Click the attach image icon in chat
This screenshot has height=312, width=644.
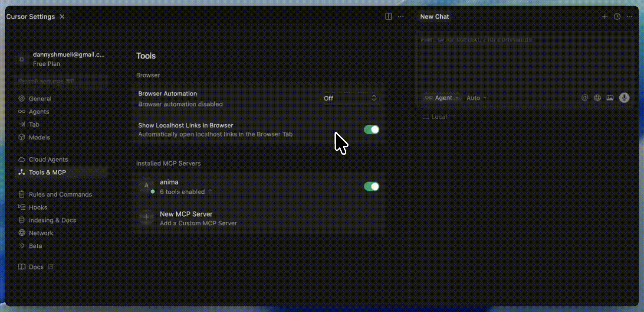pyautogui.click(x=610, y=98)
